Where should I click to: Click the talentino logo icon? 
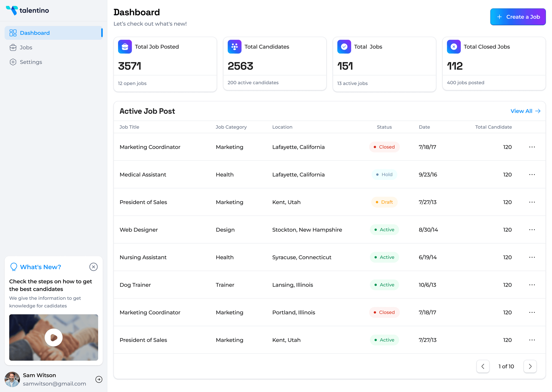12,10
